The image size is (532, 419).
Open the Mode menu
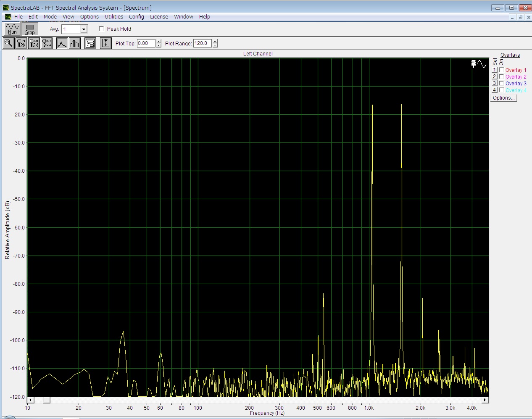point(50,17)
